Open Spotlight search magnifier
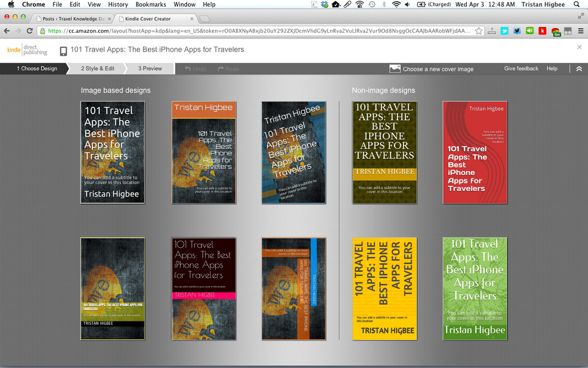This screenshot has width=588, height=368. click(x=577, y=5)
